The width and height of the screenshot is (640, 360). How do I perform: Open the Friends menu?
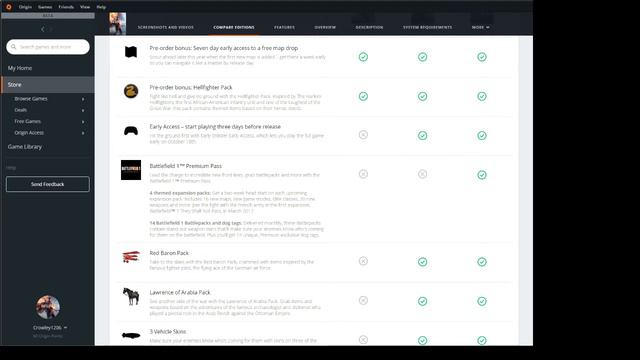tap(66, 7)
